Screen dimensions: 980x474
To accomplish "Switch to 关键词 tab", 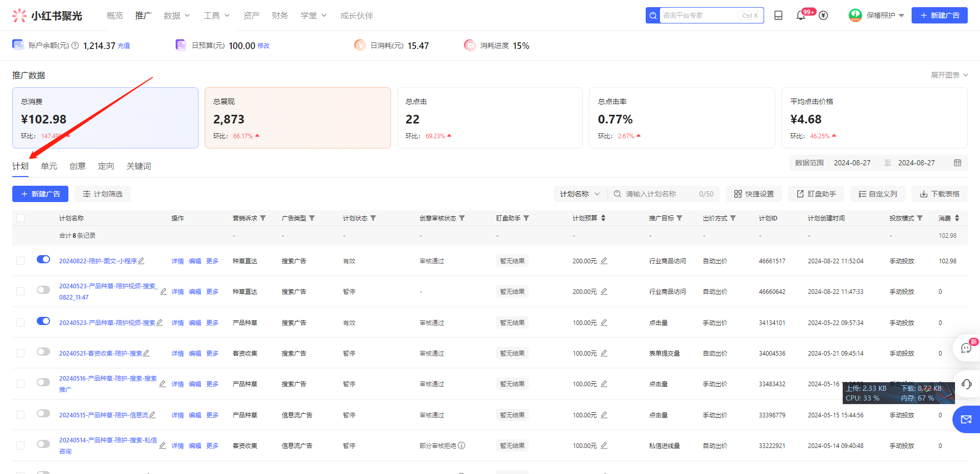I will click(x=139, y=166).
